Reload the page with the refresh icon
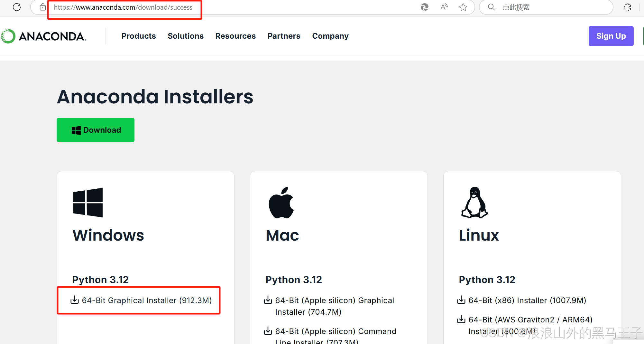This screenshot has width=644, height=344. coord(17,7)
